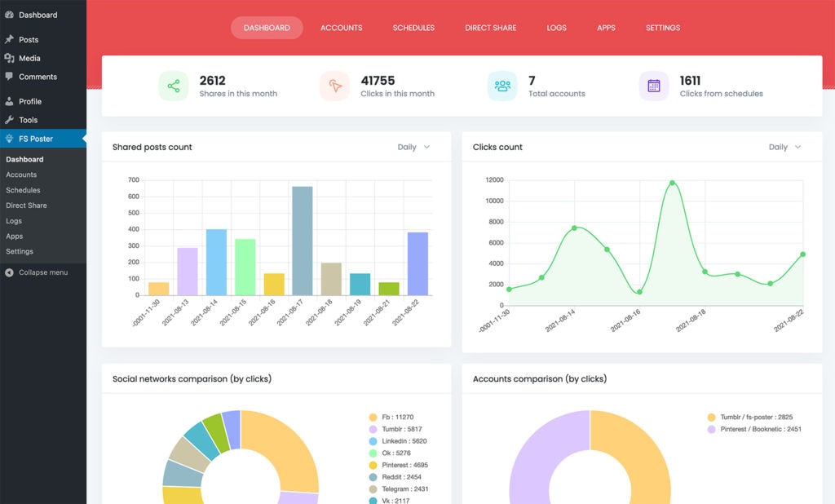The height and width of the screenshot is (504, 835).
Task: Click the Tools wrench icon
Action: (9, 120)
